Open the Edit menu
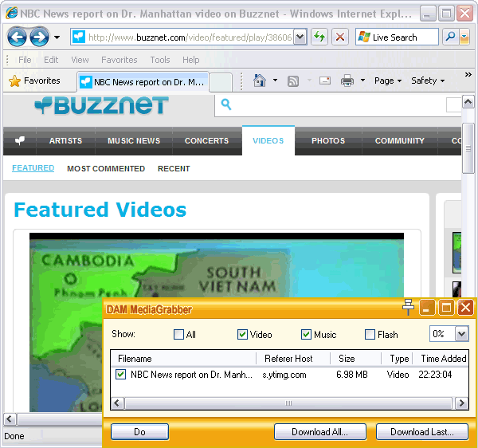Image resolution: width=478 pixels, height=448 pixels. (x=51, y=60)
